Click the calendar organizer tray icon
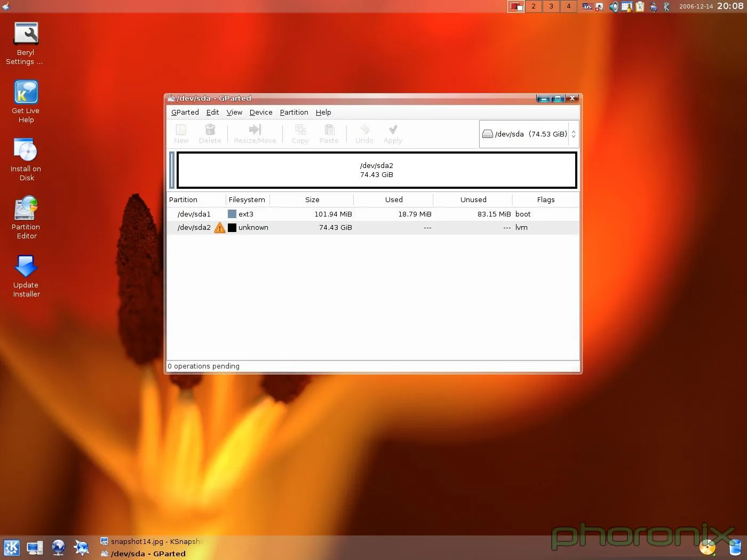This screenshot has height=560, width=747. point(626,7)
